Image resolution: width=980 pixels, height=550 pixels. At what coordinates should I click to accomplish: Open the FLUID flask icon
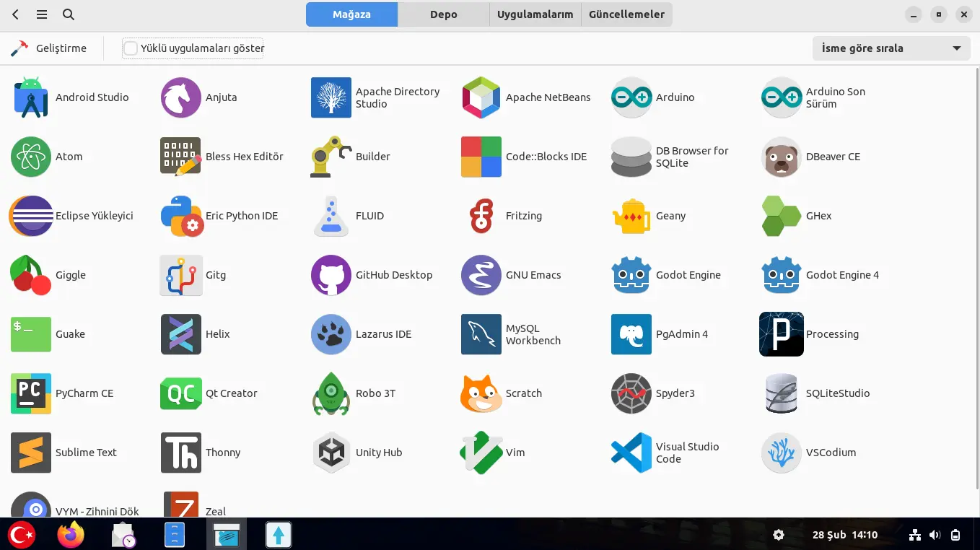pos(331,216)
